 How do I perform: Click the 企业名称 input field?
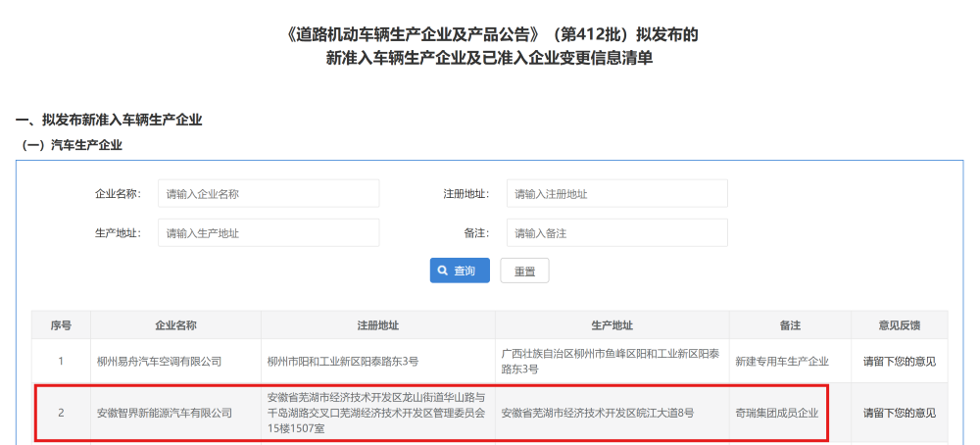269,194
